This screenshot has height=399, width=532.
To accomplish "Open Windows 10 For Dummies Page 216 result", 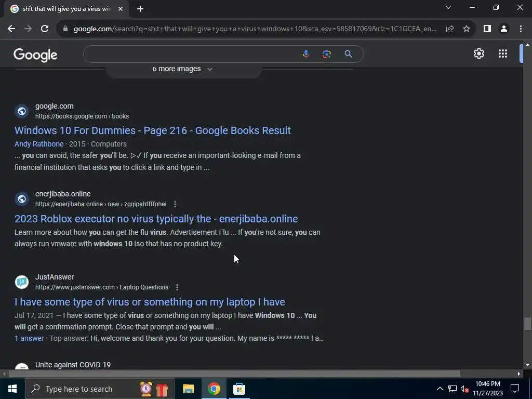I will [x=153, y=130].
